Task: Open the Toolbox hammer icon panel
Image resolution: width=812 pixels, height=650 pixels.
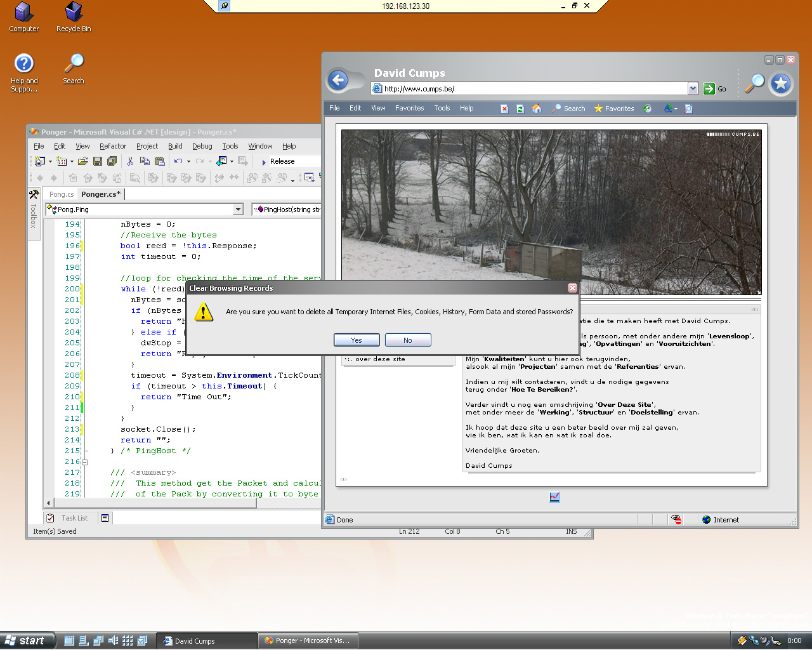Action: [x=34, y=194]
